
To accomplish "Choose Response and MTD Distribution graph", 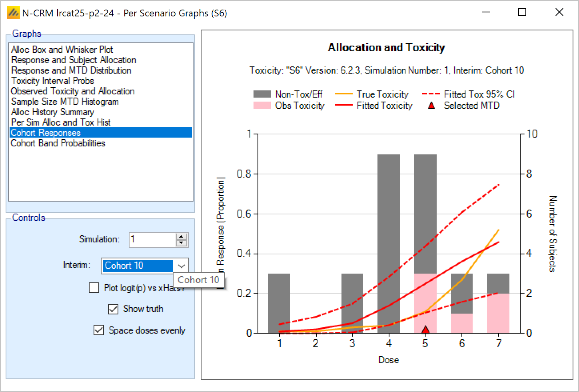I will click(x=71, y=70).
